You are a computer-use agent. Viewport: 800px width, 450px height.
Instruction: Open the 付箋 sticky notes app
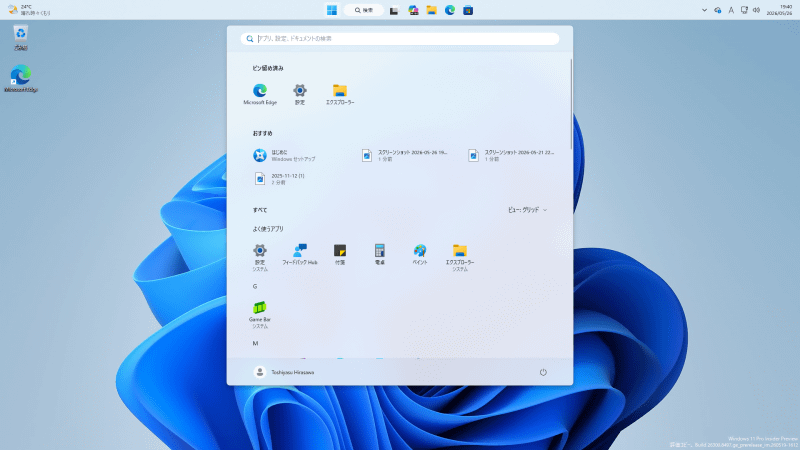point(340,255)
